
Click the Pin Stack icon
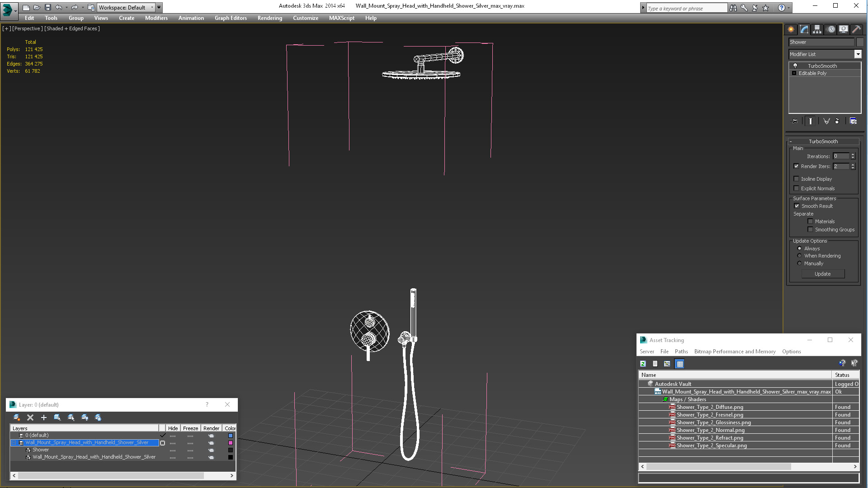(794, 121)
